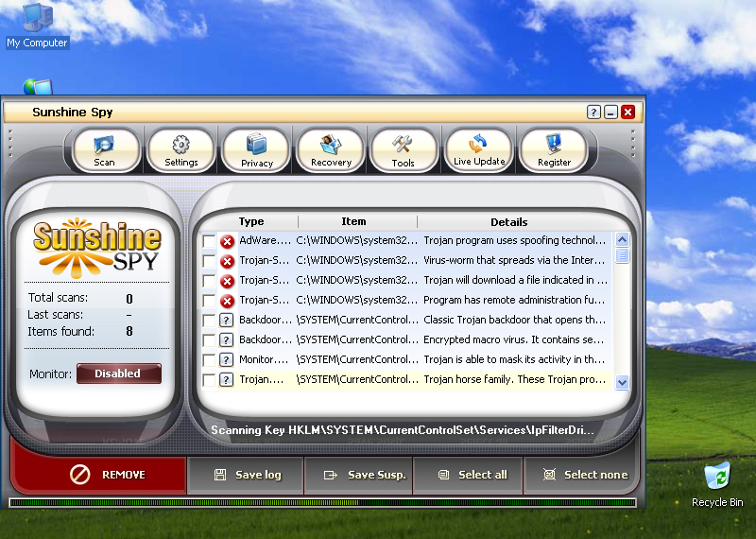Click 'Trojan program uses spoofing technol...' text
756x539 pixels.
coord(514,240)
